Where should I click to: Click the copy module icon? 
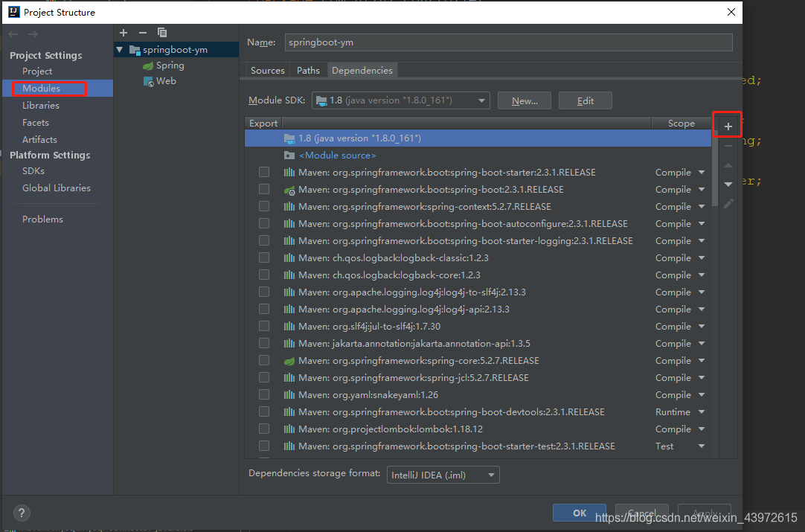162,33
